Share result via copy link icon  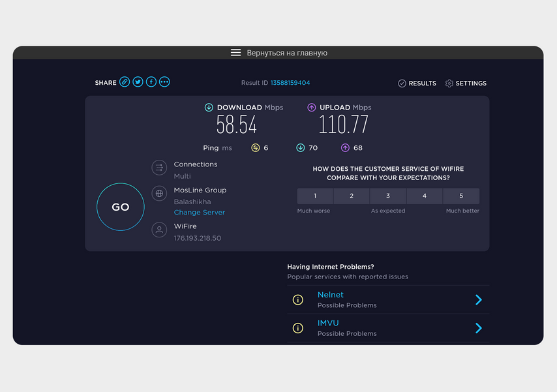pyautogui.click(x=125, y=82)
